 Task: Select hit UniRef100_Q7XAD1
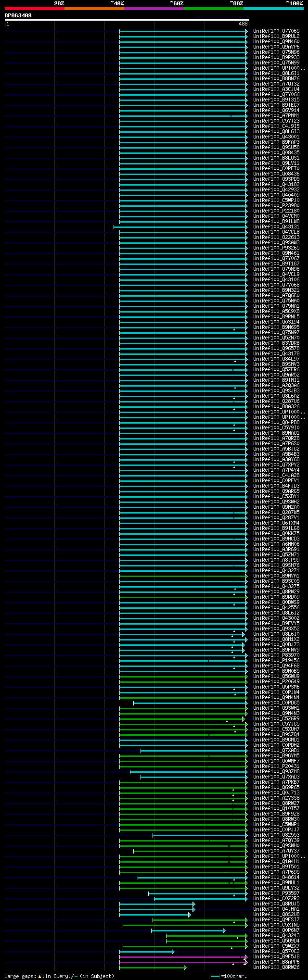click(276, 750)
